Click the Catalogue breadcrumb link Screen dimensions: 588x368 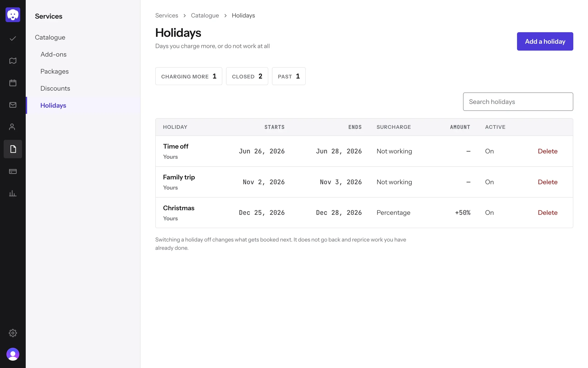pos(205,15)
